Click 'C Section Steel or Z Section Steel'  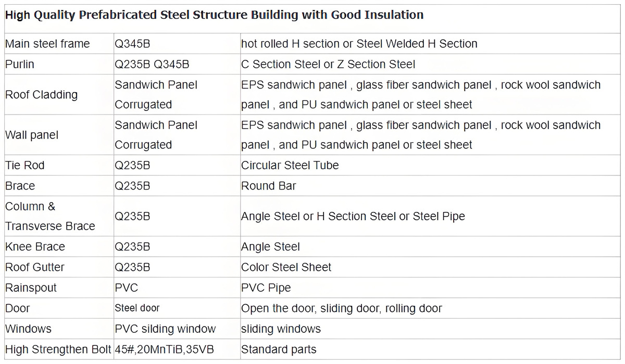click(x=431, y=64)
